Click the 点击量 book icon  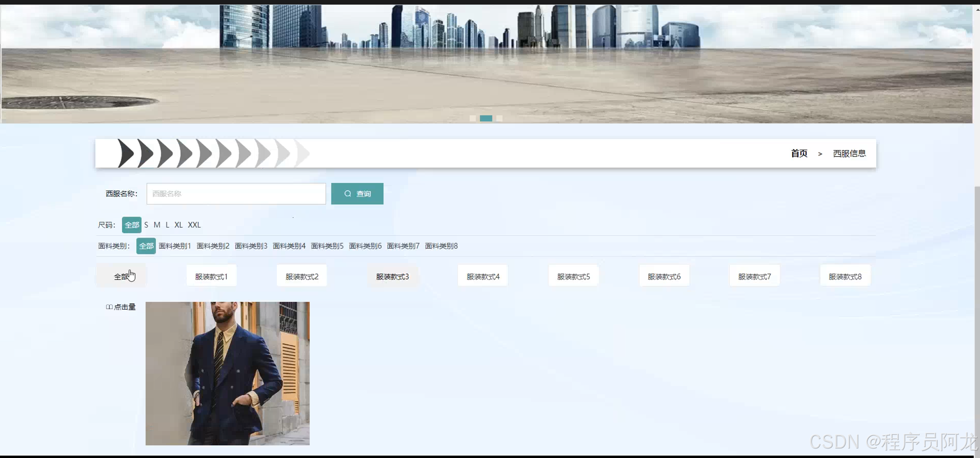pos(109,307)
